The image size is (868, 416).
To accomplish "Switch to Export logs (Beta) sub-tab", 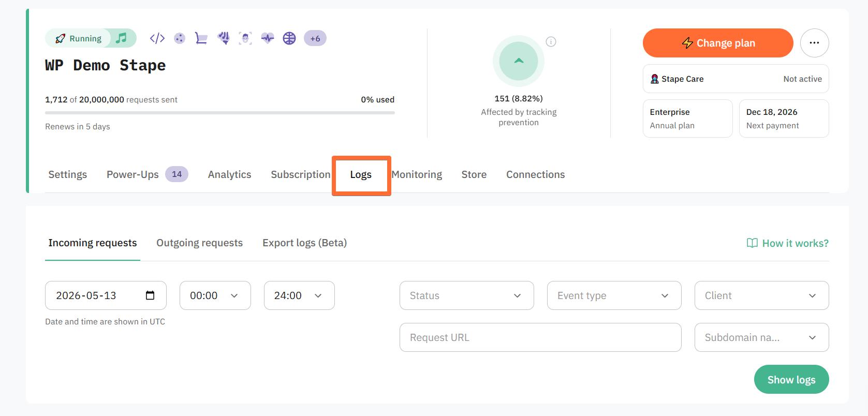I will pos(305,243).
